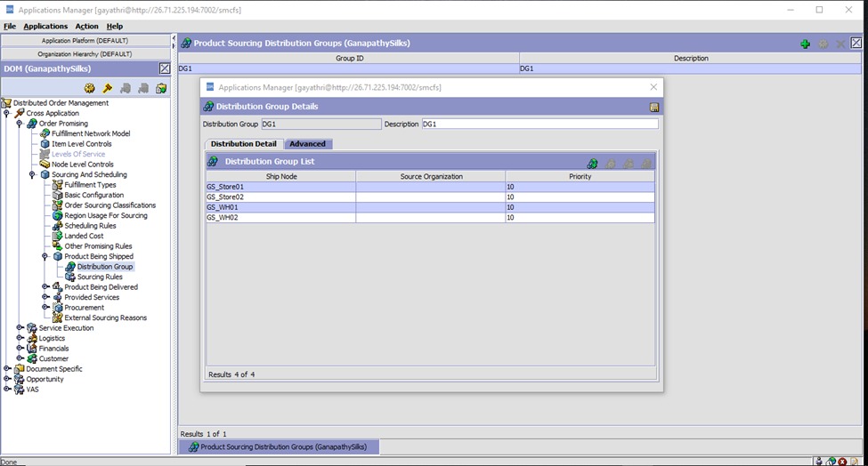Click the rightmost icon in left toolbar
Screen dimensions: 868x466
pos(161,88)
